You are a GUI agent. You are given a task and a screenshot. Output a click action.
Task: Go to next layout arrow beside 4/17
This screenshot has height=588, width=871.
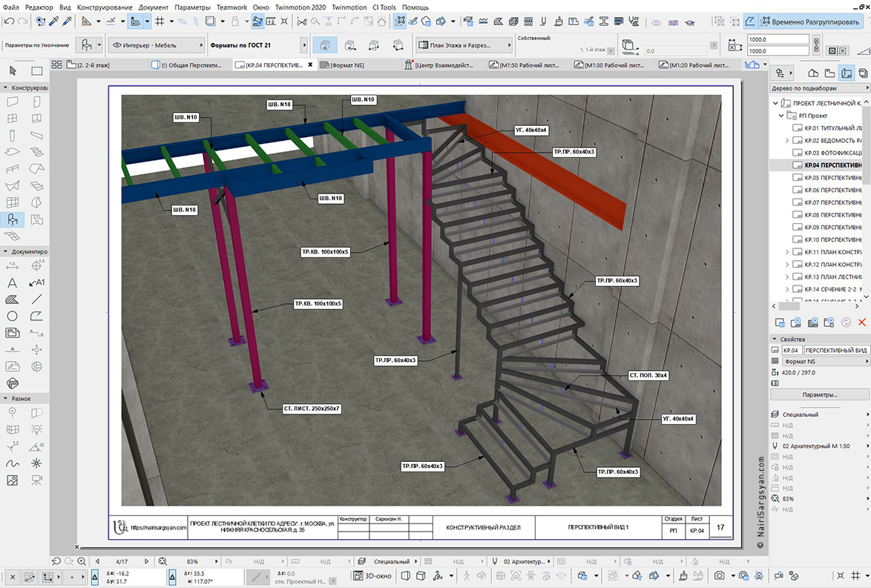[x=147, y=561]
